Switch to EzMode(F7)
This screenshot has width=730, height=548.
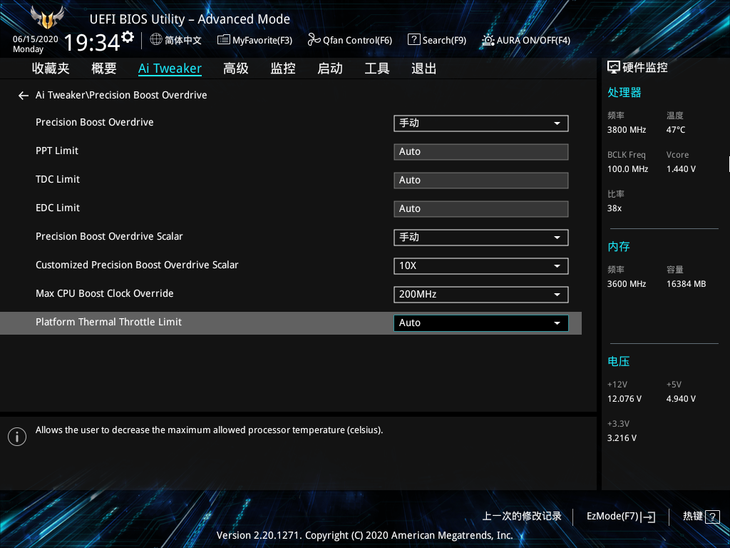pyautogui.click(x=620, y=516)
